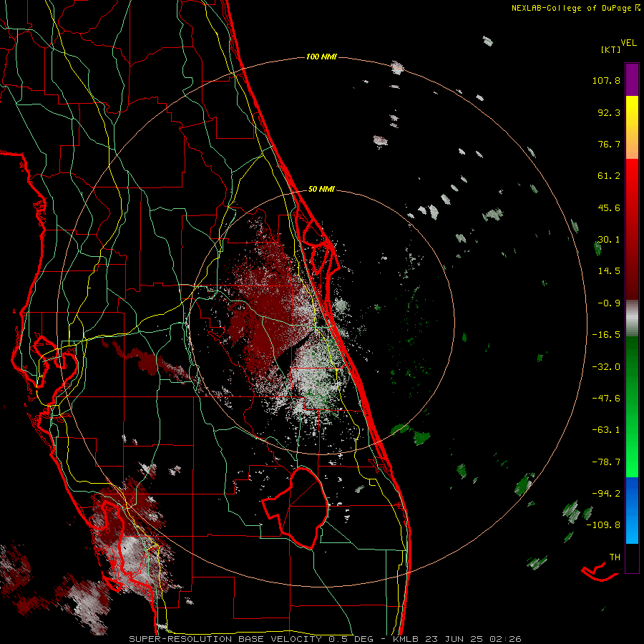Select the -16.5 scale label
The height and width of the screenshot is (644, 644).
tap(606, 335)
